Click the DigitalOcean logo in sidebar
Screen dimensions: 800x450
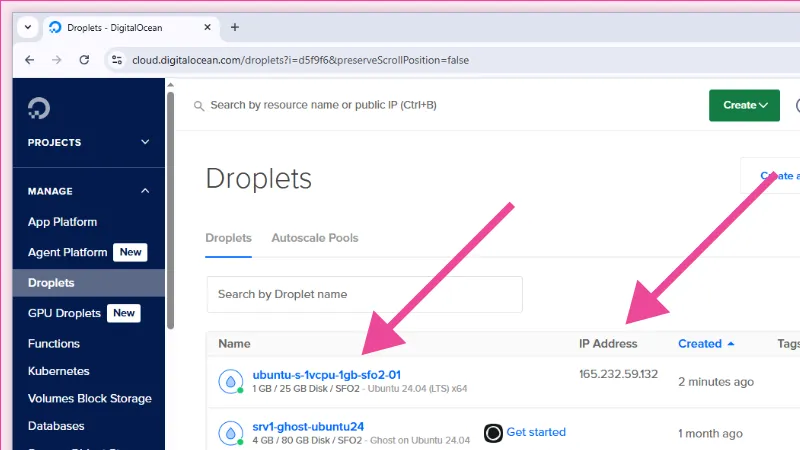pyautogui.click(x=39, y=108)
